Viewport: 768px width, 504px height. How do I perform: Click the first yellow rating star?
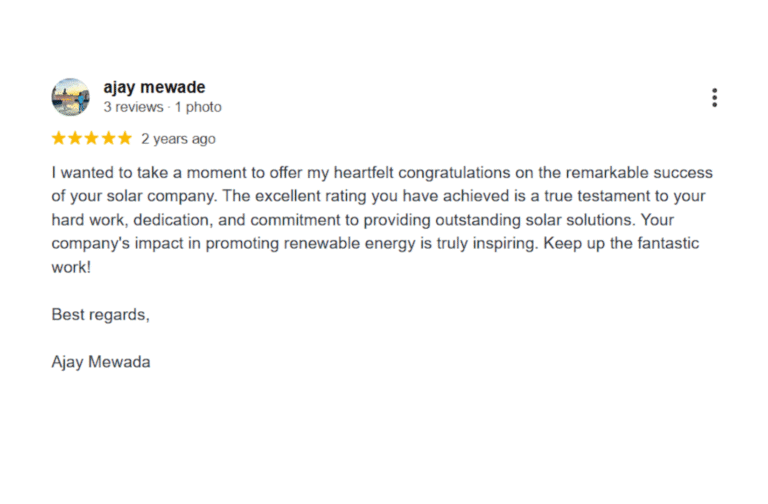(x=59, y=138)
